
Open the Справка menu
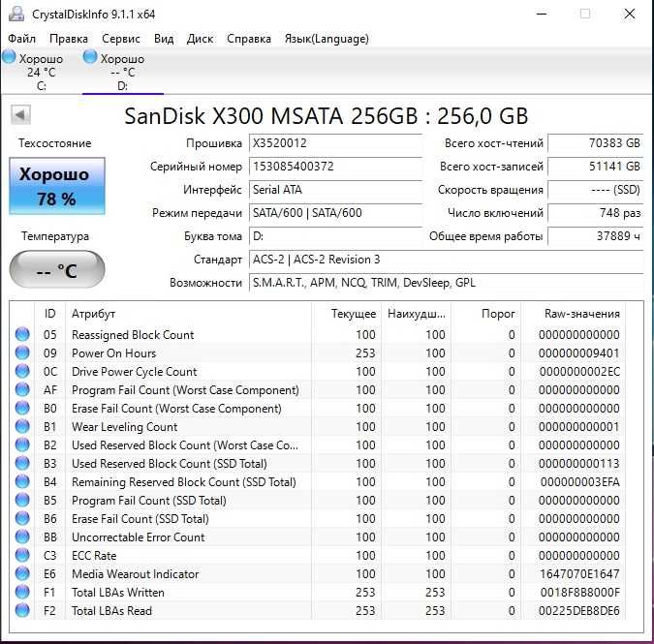coord(249,39)
